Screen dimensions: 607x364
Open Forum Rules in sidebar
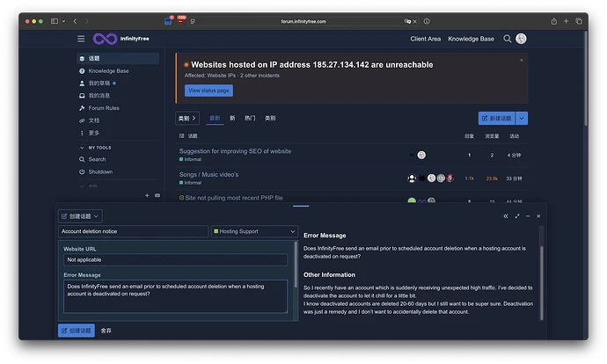(x=104, y=108)
